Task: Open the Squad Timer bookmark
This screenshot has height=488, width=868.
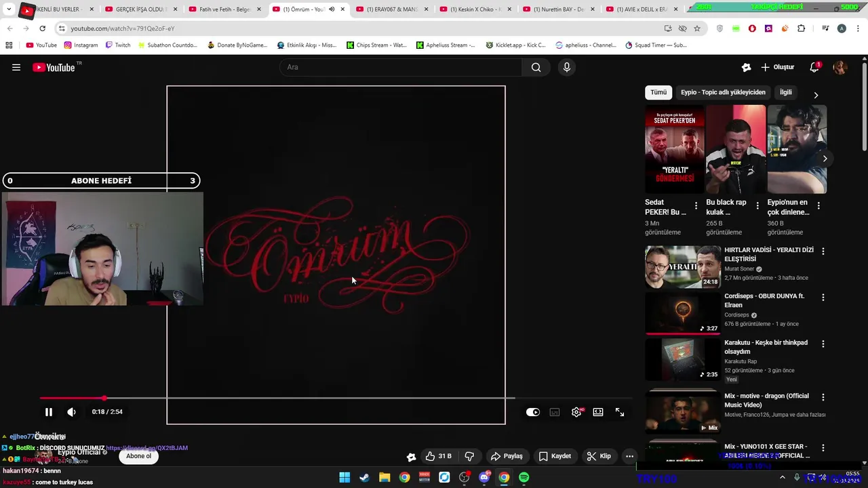Action: coord(656,45)
